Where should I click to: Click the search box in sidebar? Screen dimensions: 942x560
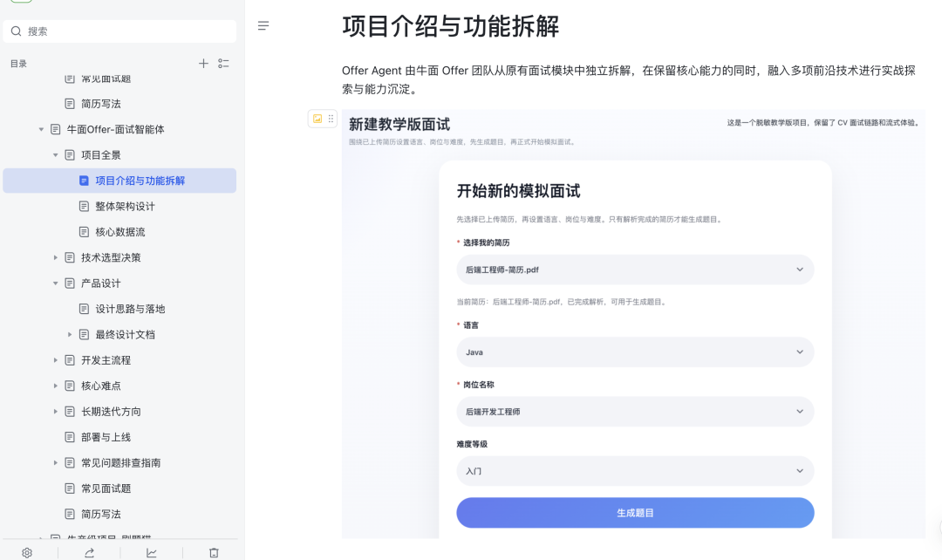pyautogui.click(x=119, y=31)
